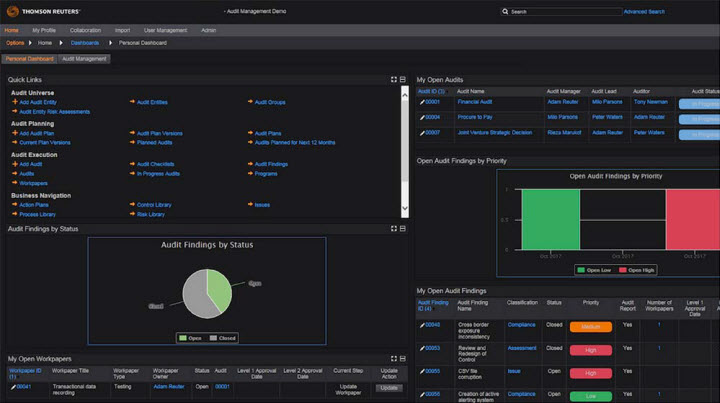720x403 pixels.
Task: Click the pencil icon for finding 00055
Action: [x=422, y=371]
